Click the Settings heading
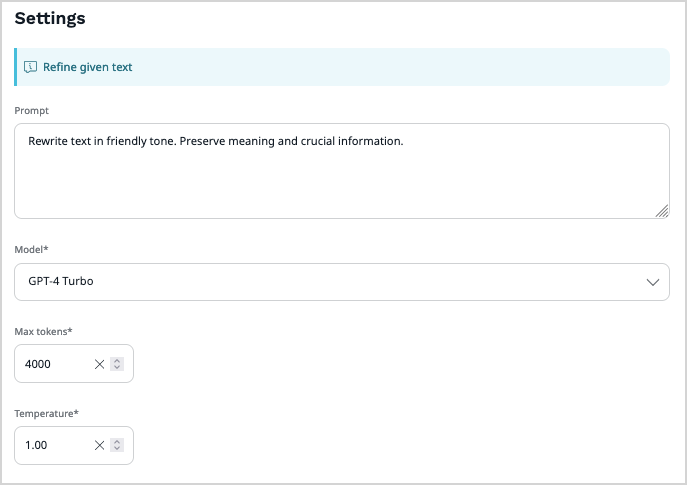 click(x=50, y=18)
